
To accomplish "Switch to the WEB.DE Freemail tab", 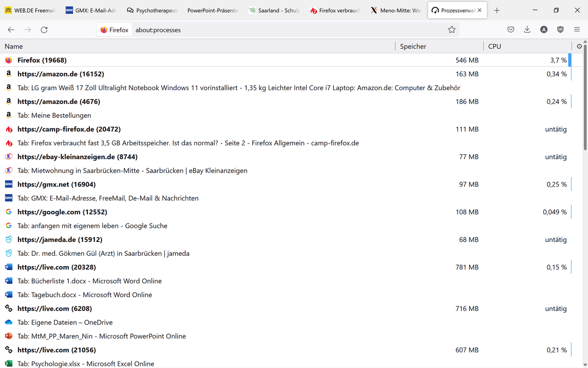I will 30,10.
